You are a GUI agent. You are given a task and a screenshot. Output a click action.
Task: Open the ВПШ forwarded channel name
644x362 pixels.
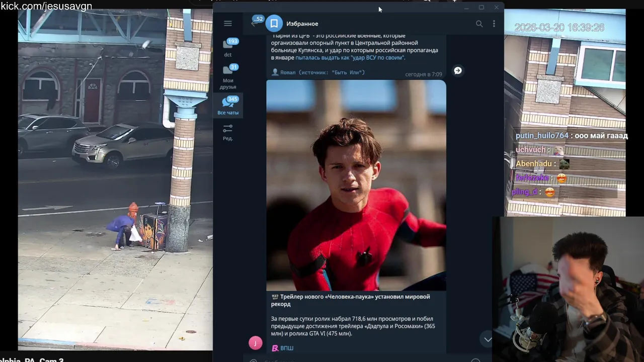(x=287, y=348)
